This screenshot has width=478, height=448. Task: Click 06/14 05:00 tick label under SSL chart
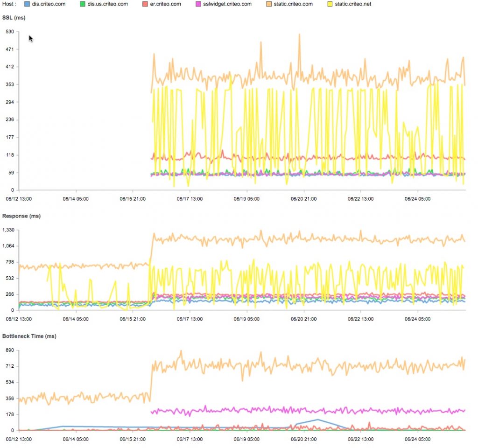pyautogui.click(x=76, y=199)
